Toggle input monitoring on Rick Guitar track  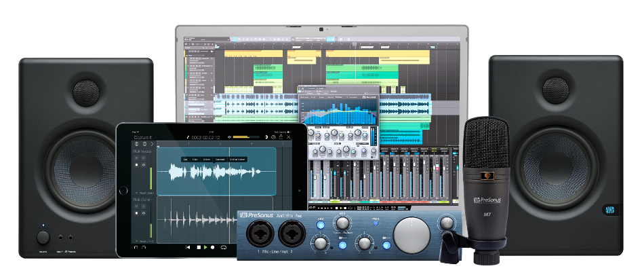point(143,213)
